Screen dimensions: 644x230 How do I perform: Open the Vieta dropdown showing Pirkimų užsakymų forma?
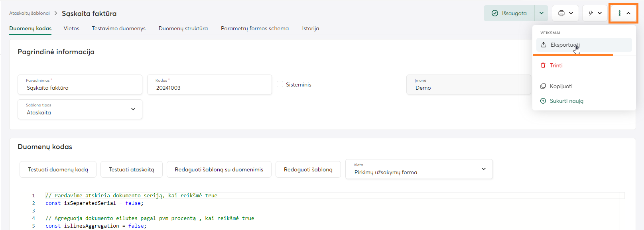tap(419, 169)
